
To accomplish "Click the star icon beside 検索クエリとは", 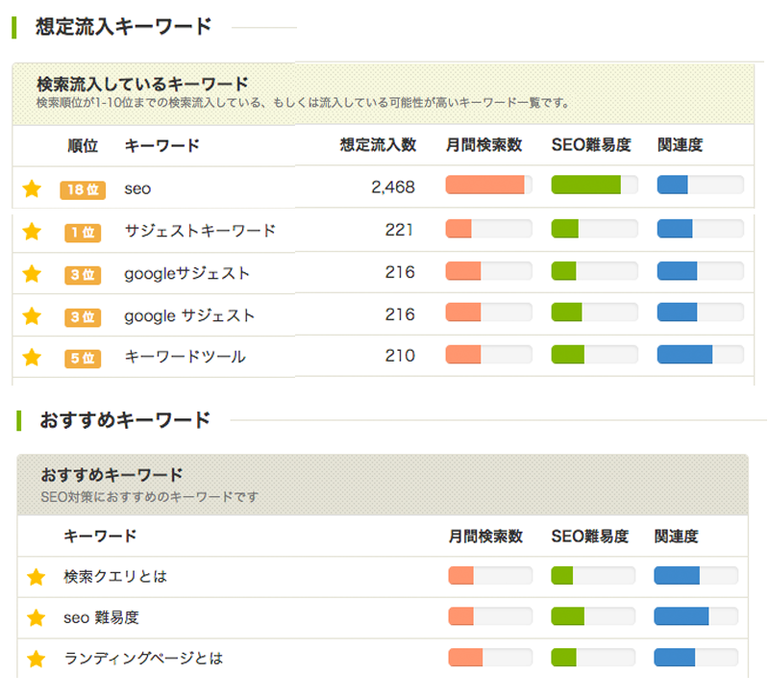I will pos(37,575).
